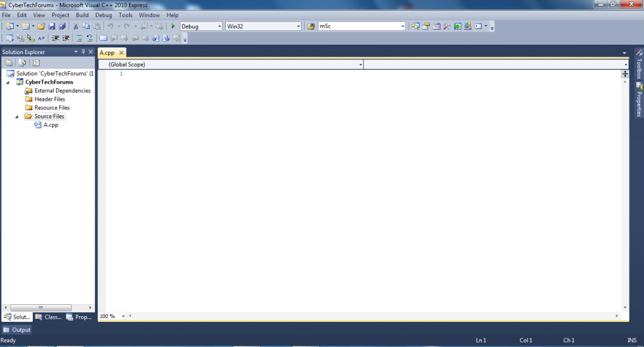Select A.cpp in Solution Explorer

click(50, 125)
